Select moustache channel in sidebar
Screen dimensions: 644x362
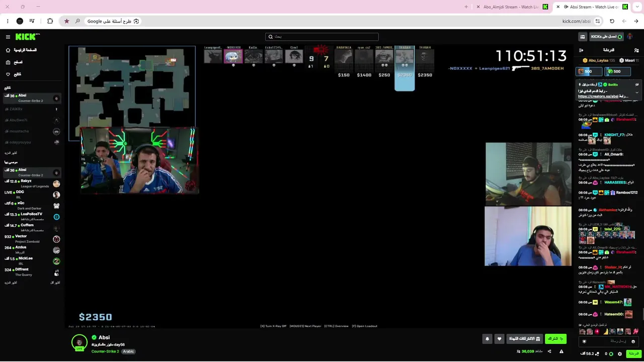pos(32,131)
